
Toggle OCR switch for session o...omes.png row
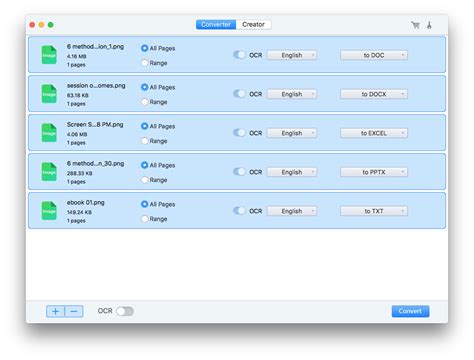pos(239,94)
